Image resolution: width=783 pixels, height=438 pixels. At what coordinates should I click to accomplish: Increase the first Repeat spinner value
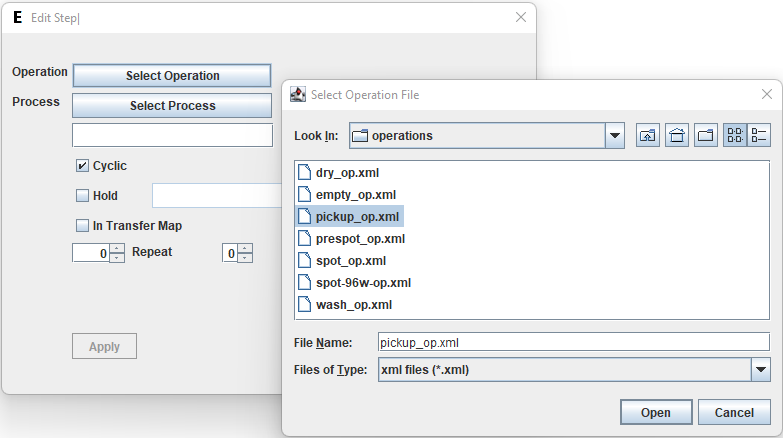point(117,249)
